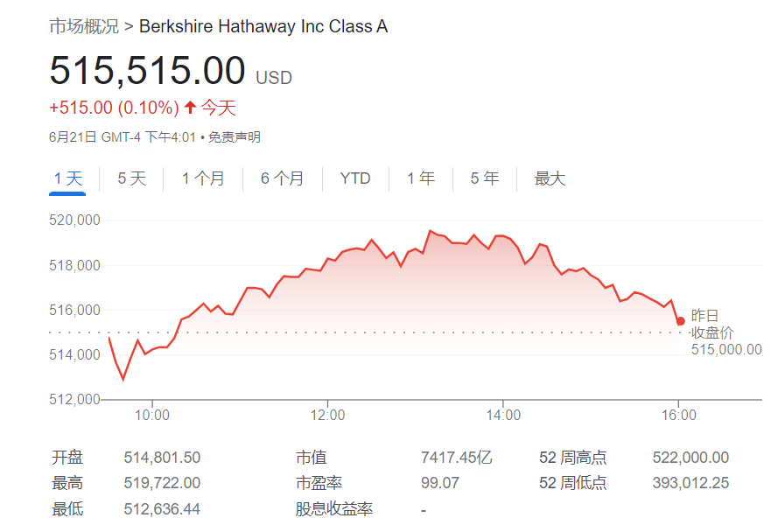Select the 1 年 time range
The height and width of the screenshot is (532, 778).
click(x=421, y=178)
